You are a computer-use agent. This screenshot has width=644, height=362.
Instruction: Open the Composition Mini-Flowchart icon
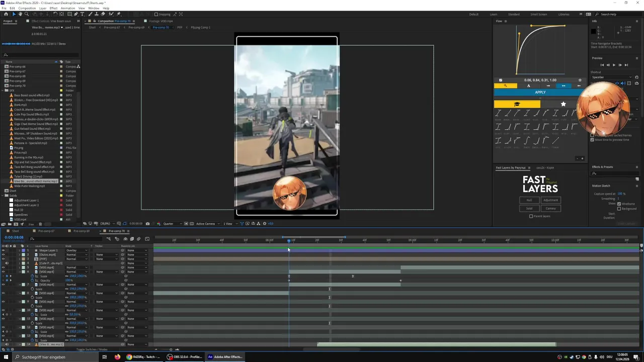tap(109, 239)
